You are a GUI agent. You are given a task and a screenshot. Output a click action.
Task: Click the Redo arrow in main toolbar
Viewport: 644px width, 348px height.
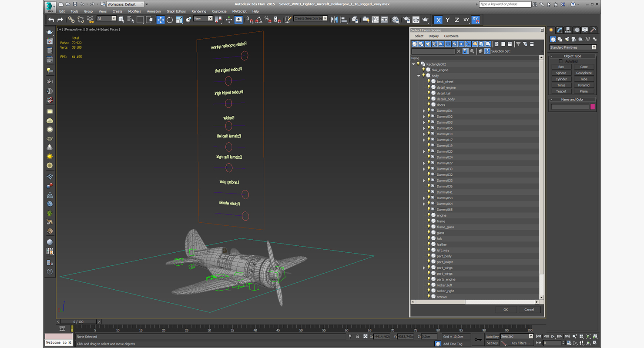(x=60, y=20)
